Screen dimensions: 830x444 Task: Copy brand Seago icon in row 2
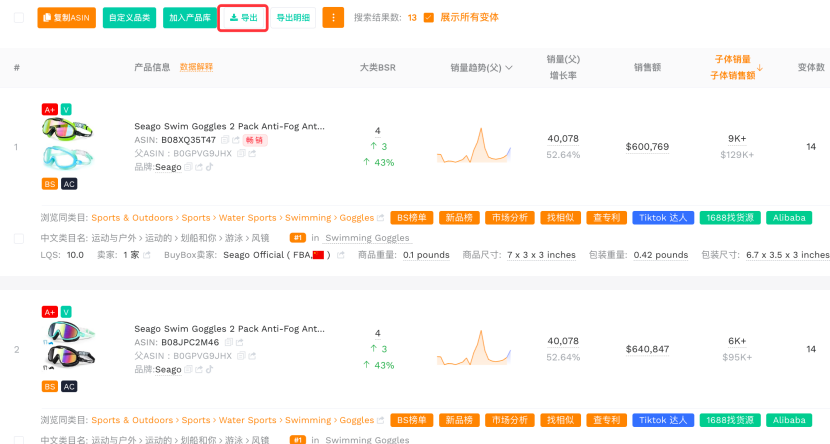pos(188,369)
